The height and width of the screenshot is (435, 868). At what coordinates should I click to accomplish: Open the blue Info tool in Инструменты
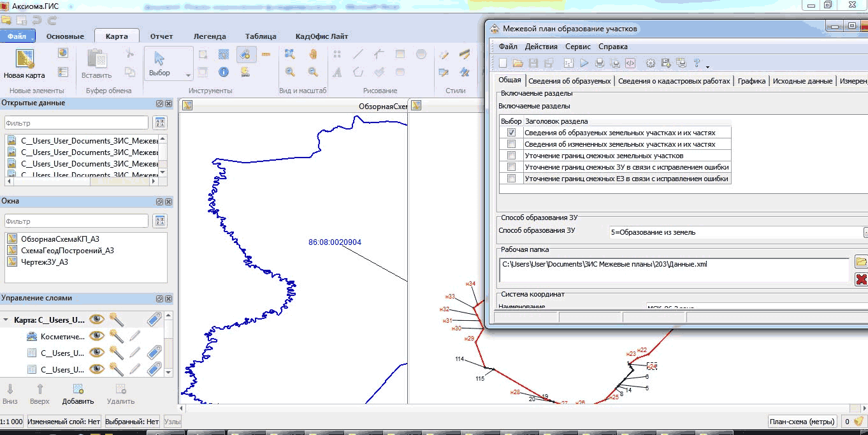click(x=224, y=72)
